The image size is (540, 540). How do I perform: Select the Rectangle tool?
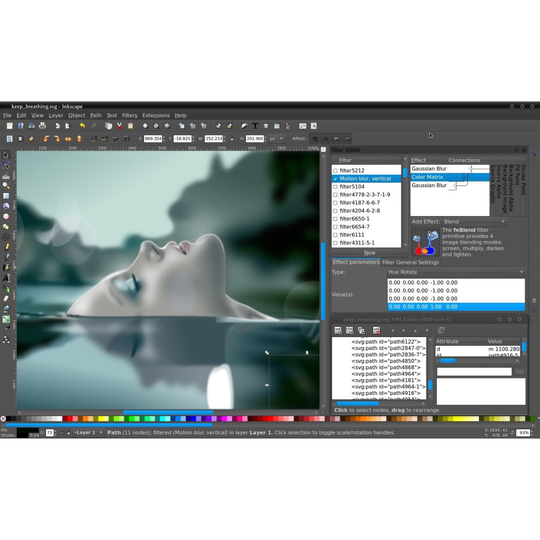coord(6,196)
